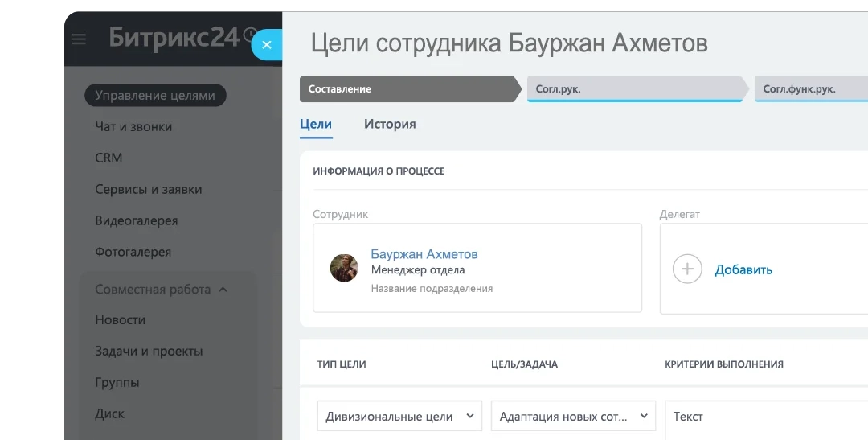This screenshot has width=868, height=440.
Task: Click the Текст criteria input field
Action: [x=766, y=420]
